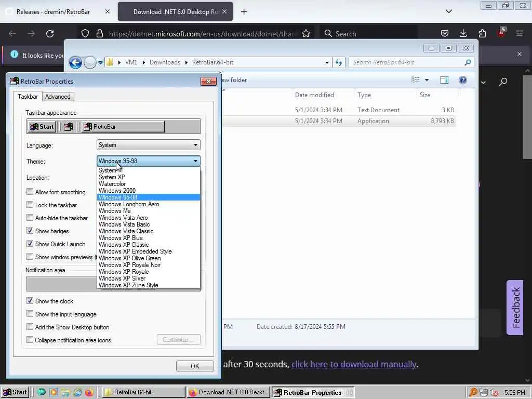This screenshot has height=399, width=532.
Task: Click the download manually link
Action: pyautogui.click(x=353, y=364)
